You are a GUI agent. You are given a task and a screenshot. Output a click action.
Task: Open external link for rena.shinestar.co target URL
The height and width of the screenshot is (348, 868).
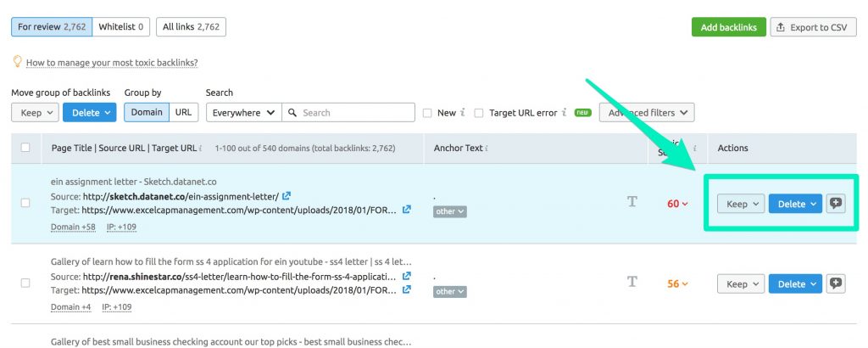click(x=406, y=289)
